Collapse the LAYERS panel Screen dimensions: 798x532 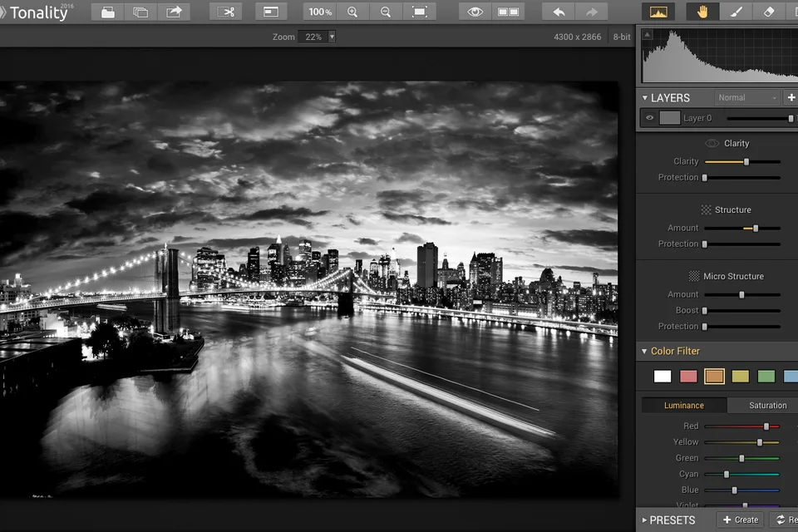[x=645, y=98]
